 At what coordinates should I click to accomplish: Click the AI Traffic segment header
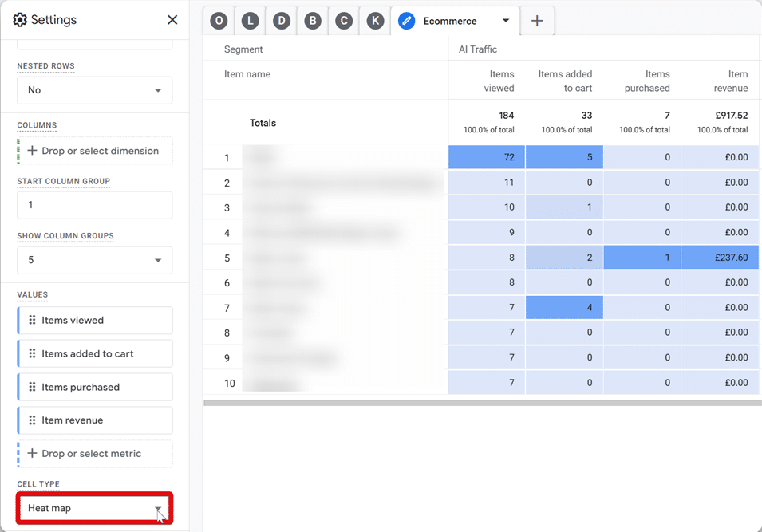[x=478, y=49]
